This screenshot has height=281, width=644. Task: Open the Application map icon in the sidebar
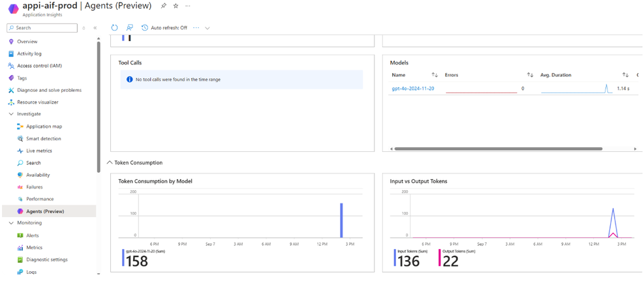20,126
